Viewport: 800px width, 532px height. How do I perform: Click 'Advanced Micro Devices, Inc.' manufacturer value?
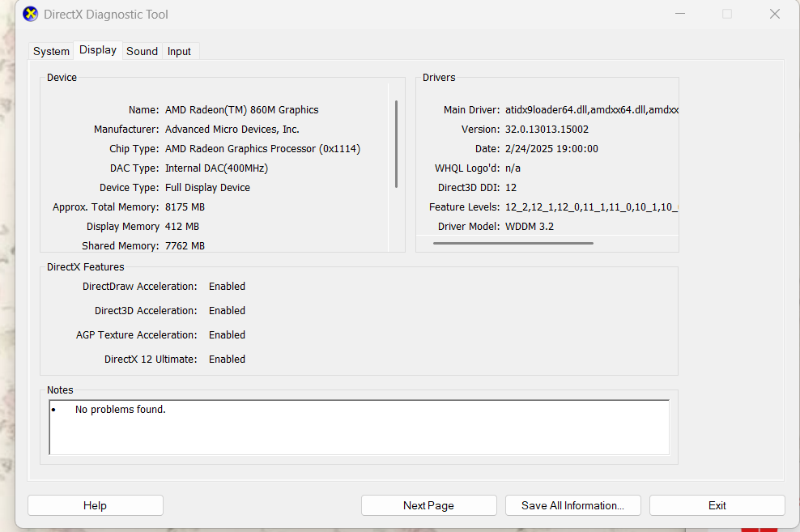pyautogui.click(x=232, y=130)
